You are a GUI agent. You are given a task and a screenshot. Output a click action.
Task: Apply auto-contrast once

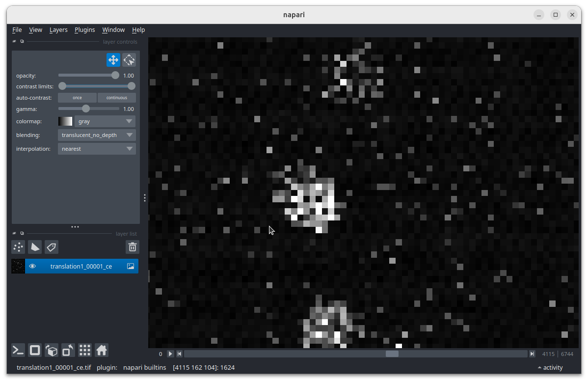(77, 97)
